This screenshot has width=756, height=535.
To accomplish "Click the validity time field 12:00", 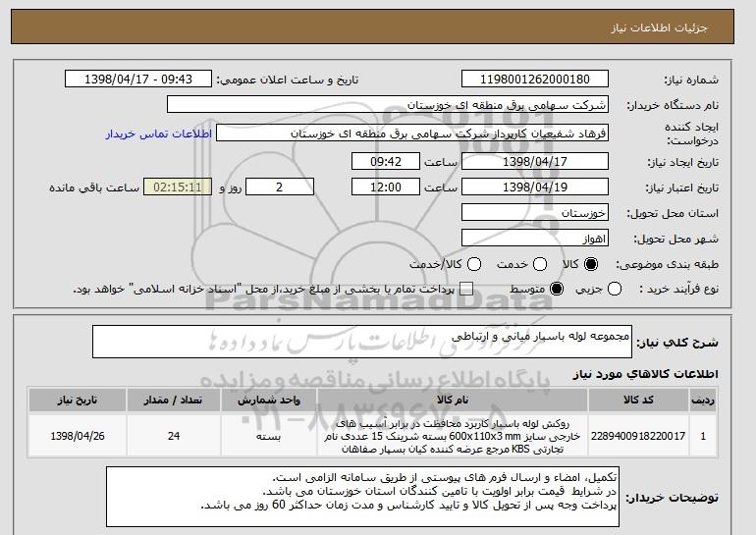I will [x=386, y=187].
